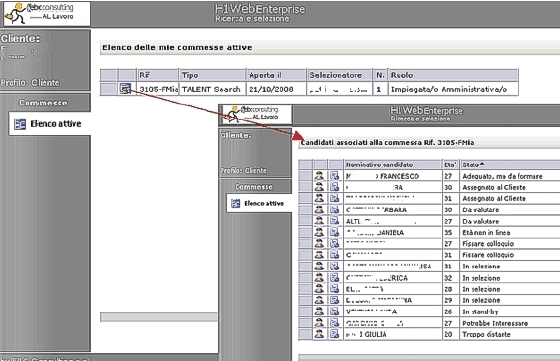Open candidates icon for commessa 3105-FMia
The width and height of the screenshot is (560, 361).
125,89
